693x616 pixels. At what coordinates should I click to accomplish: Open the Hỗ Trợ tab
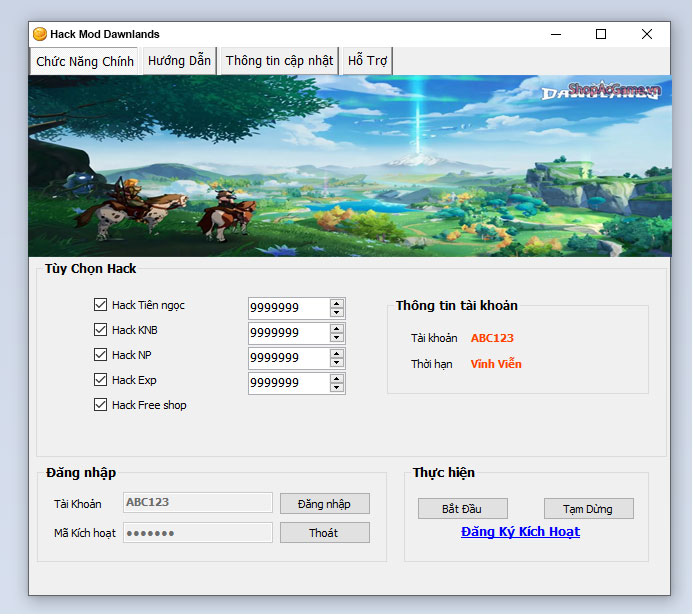(367, 61)
